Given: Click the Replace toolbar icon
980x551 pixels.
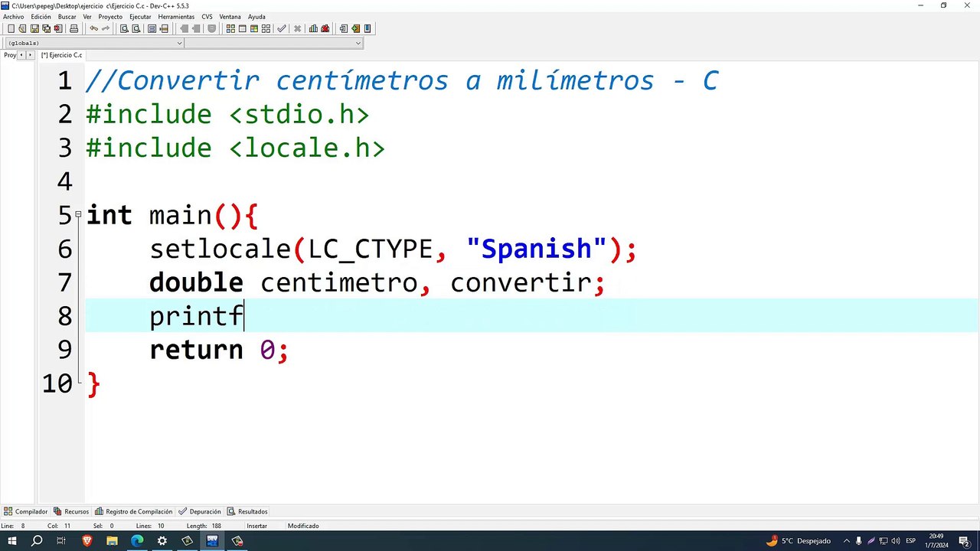Looking at the screenshot, I should (136, 29).
